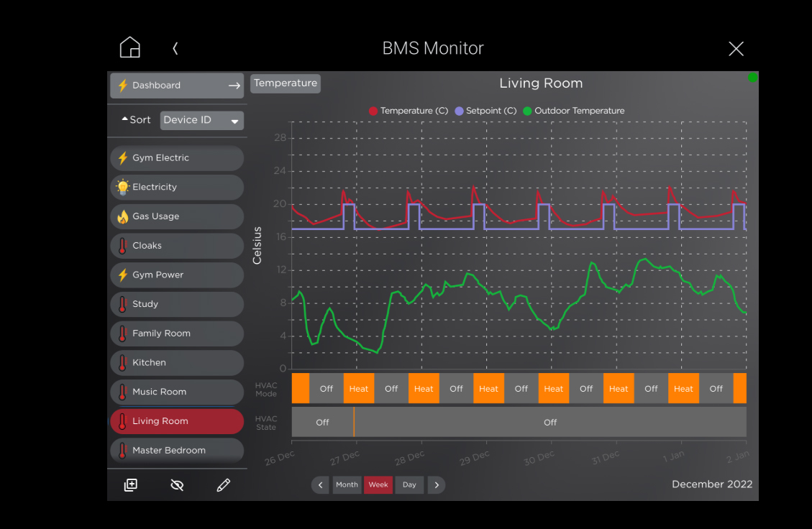Select Gas Usage device

177,216
